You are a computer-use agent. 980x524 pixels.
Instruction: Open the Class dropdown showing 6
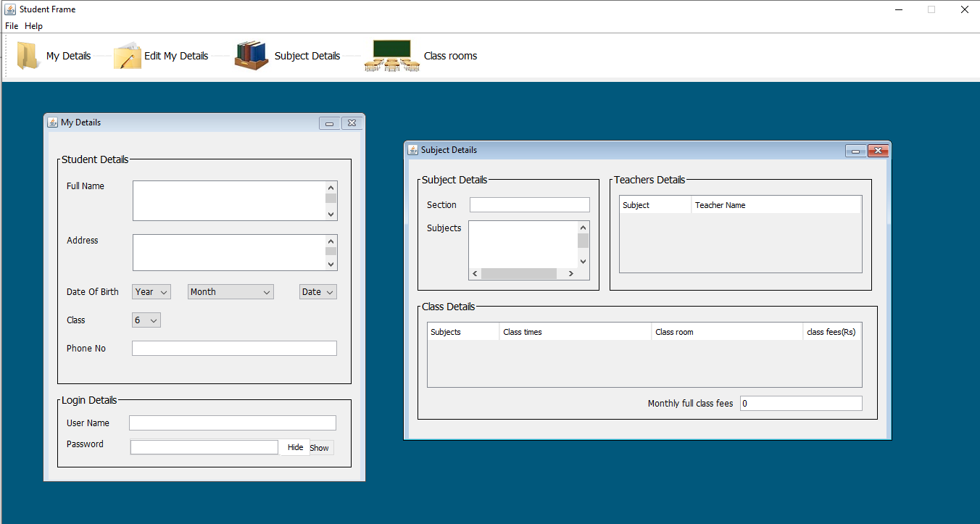pos(146,320)
